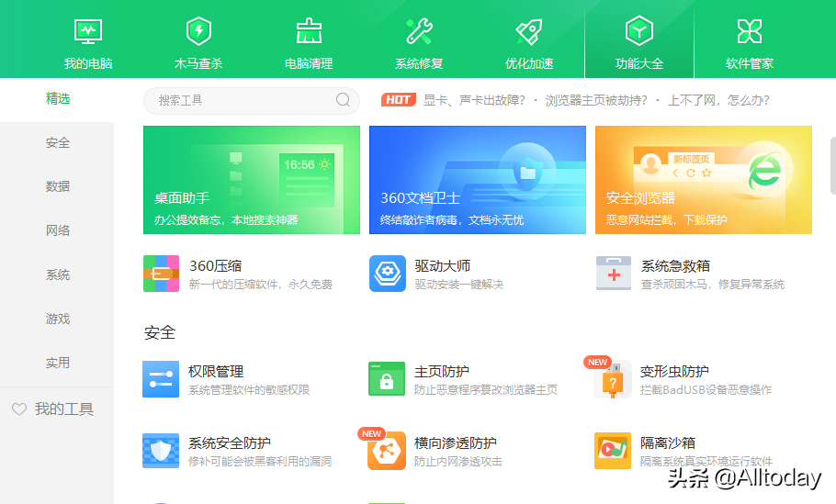
Task: Click description 驱动安装一键解决
Action: 459,285
